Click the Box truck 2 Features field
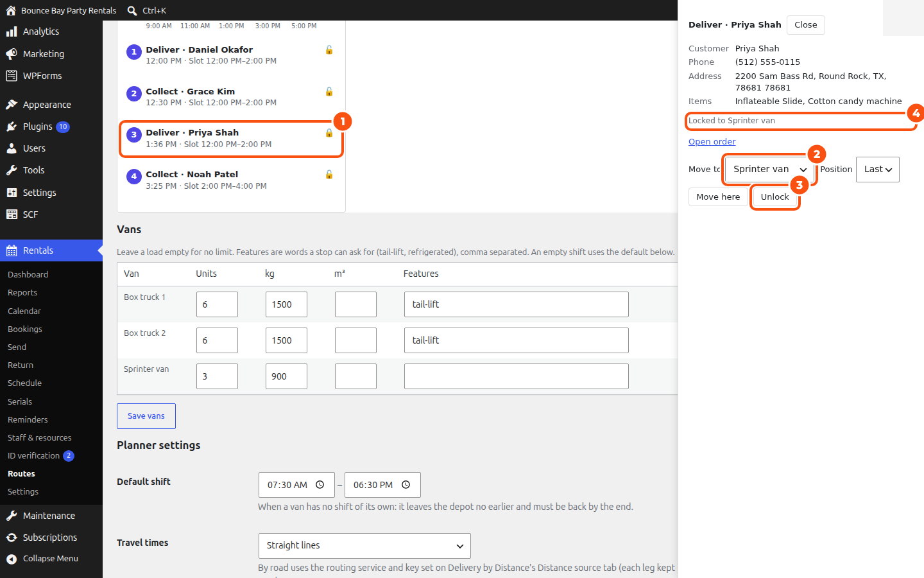The width and height of the screenshot is (924, 578). (x=517, y=340)
